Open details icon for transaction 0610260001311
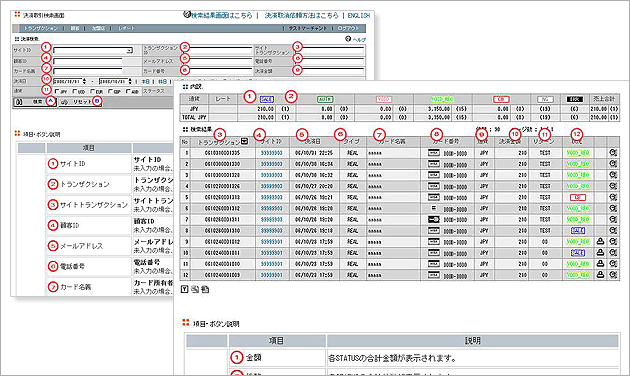This screenshot has height=376, width=630. point(613,220)
